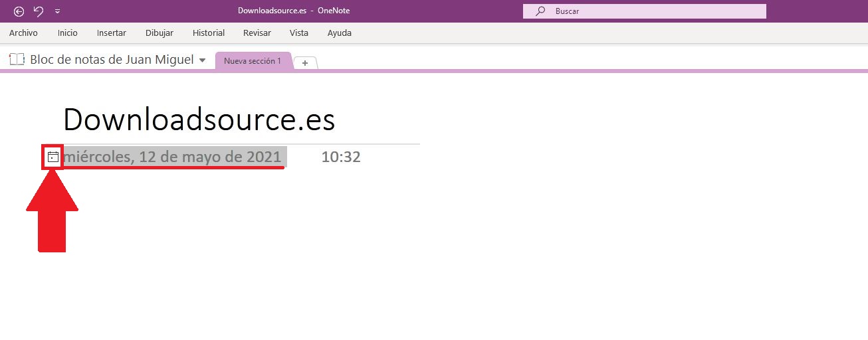Open the Insertar ribbon tab

tap(112, 33)
